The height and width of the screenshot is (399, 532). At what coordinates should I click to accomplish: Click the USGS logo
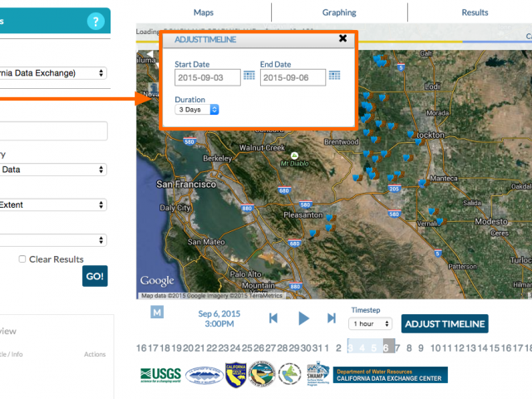[160, 375]
